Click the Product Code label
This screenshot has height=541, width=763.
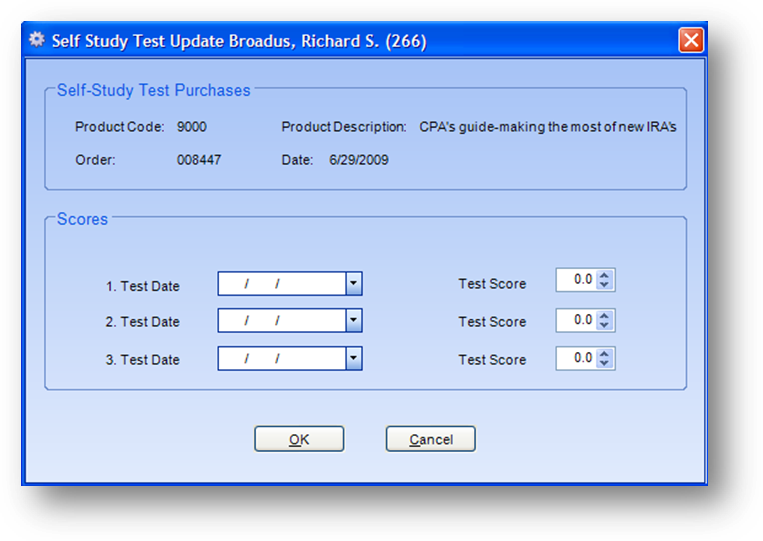pyautogui.click(x=119, y=127)
